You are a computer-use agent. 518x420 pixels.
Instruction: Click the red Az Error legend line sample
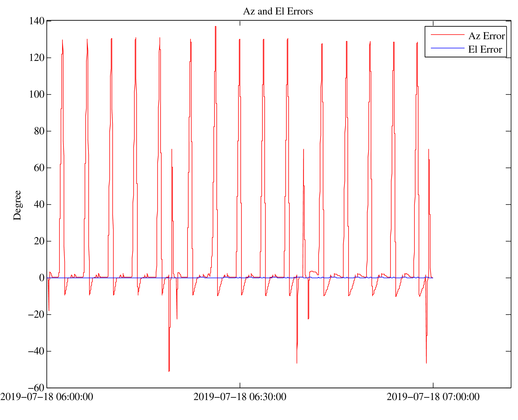click(x=447, y=35)
